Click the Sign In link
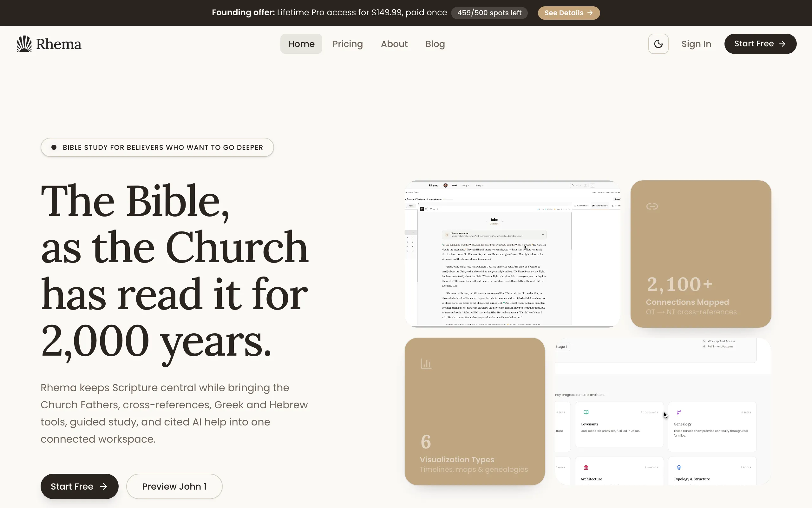 tap(696, 44)
